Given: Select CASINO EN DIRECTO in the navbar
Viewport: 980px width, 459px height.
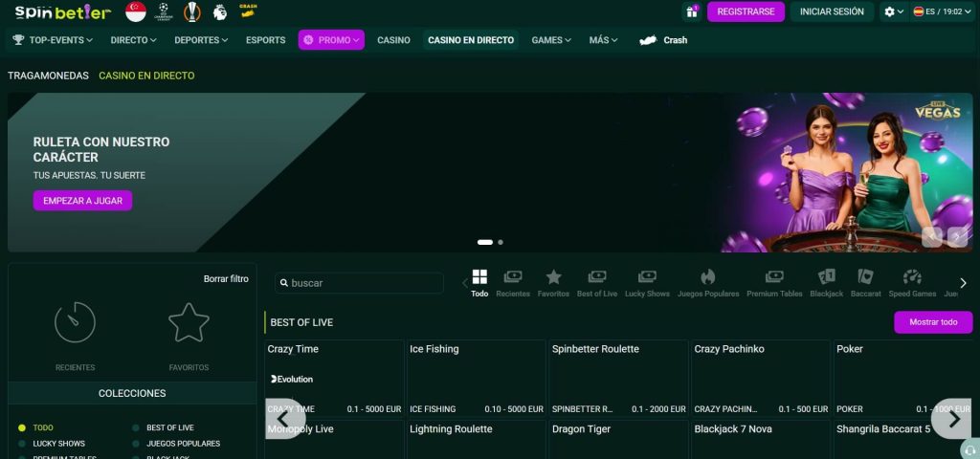Looking at the screenshot, I should pos(471,40).
